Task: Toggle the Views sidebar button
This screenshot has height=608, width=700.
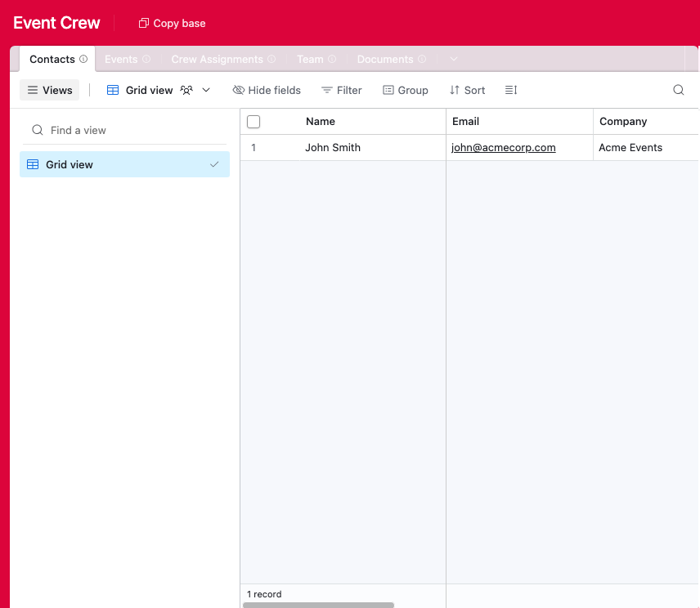Action: [x=50, y=90]
